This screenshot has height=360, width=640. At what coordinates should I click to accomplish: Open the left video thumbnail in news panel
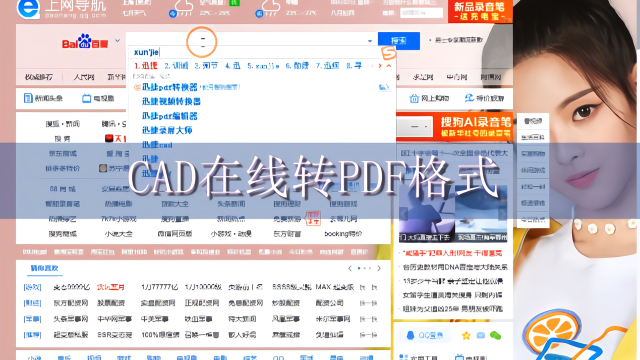(426, 214)
